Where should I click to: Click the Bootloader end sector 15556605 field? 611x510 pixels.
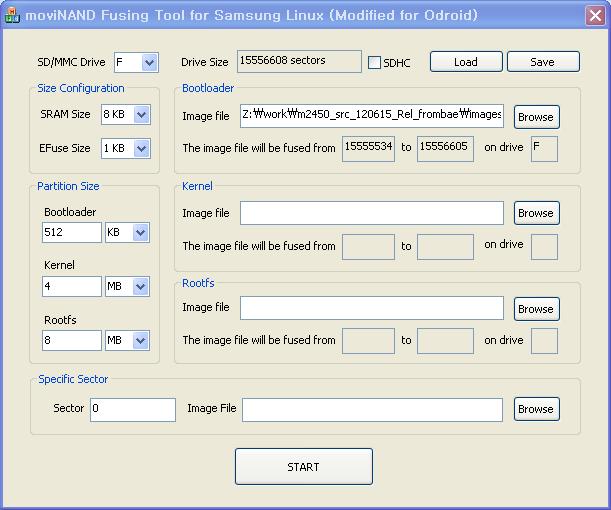[445, 149]
